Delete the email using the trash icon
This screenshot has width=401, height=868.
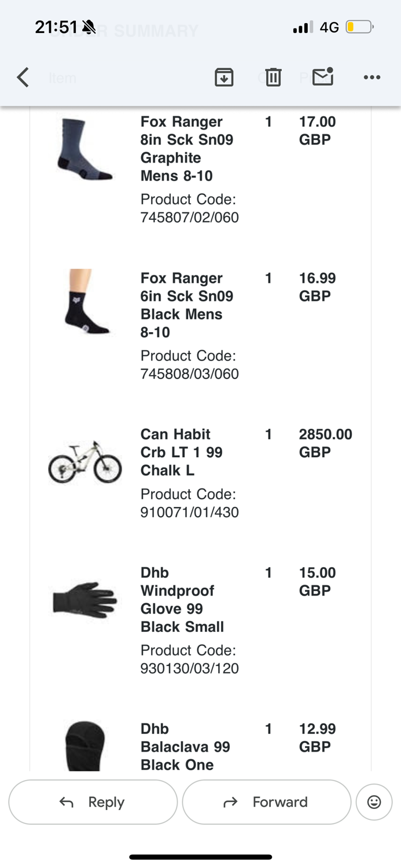point(273,77)
